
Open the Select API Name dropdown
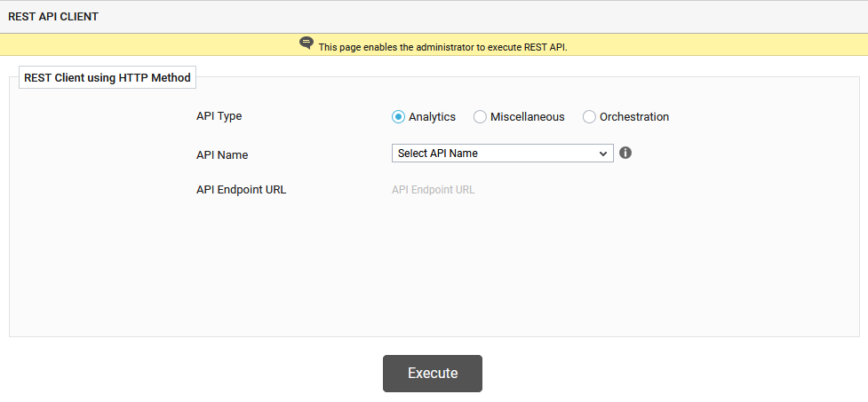click(x=503, y=154)
